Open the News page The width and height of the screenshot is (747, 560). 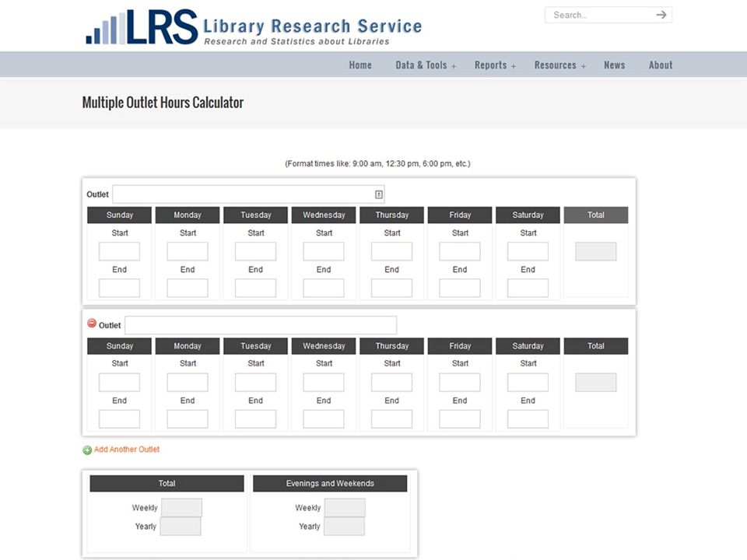click(x=614, y=65)
